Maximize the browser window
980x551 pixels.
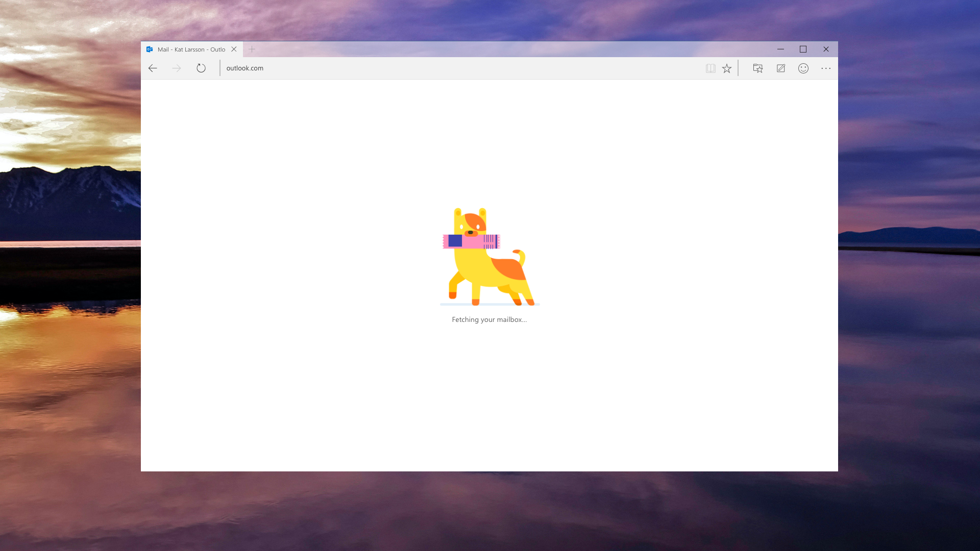click(803, 49)
